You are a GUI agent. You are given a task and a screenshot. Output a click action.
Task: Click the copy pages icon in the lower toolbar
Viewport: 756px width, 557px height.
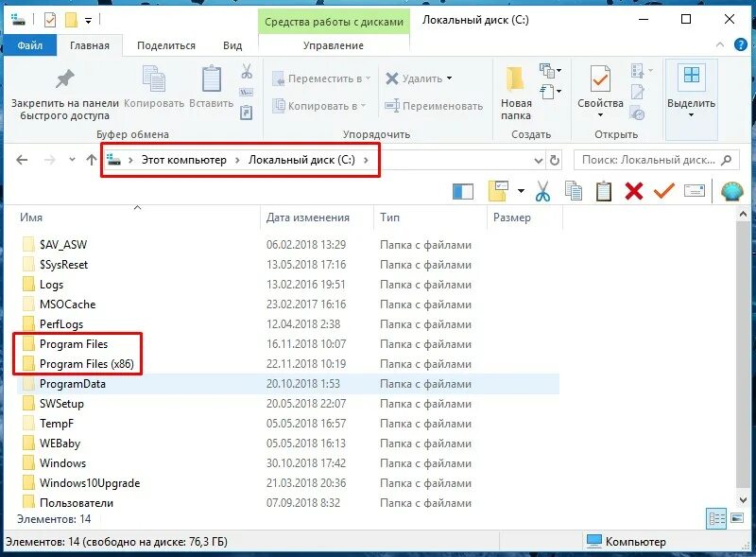coord(574,191)
